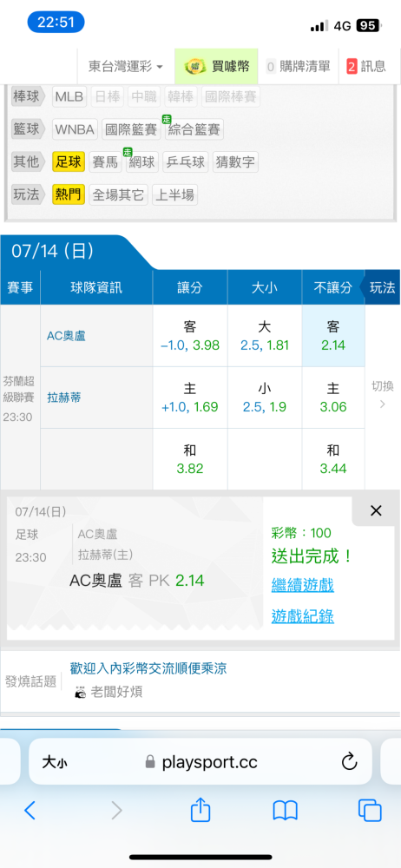Open the 大小 text size menu
The image size is (401, 868).
55,762
